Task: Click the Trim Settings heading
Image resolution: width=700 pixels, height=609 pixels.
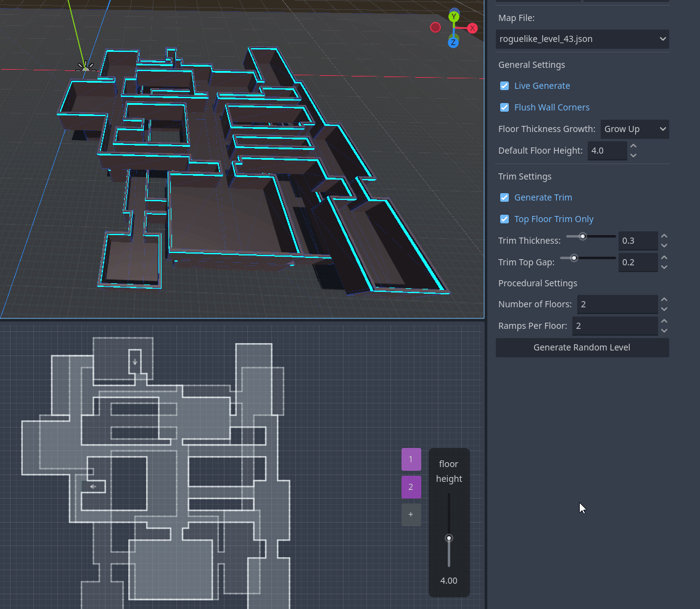Action: point(525,176)
